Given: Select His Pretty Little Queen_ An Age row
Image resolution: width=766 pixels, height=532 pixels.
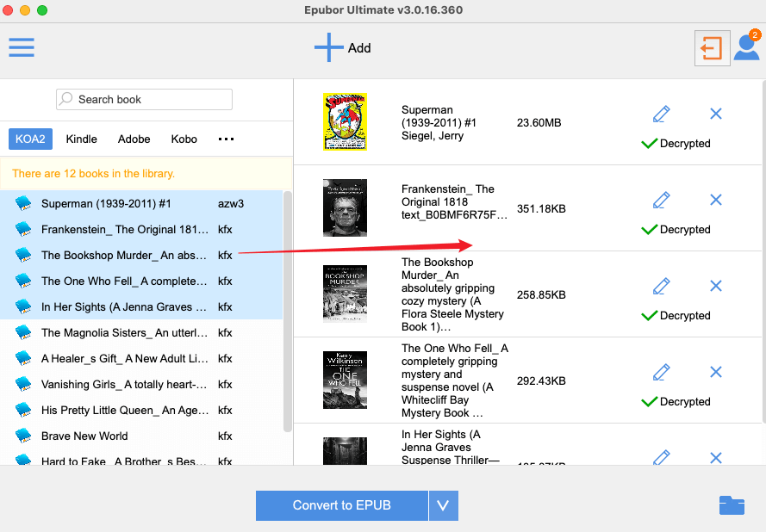Looking at the screenshot, I should pyautogui.click(x=141, y=411).
